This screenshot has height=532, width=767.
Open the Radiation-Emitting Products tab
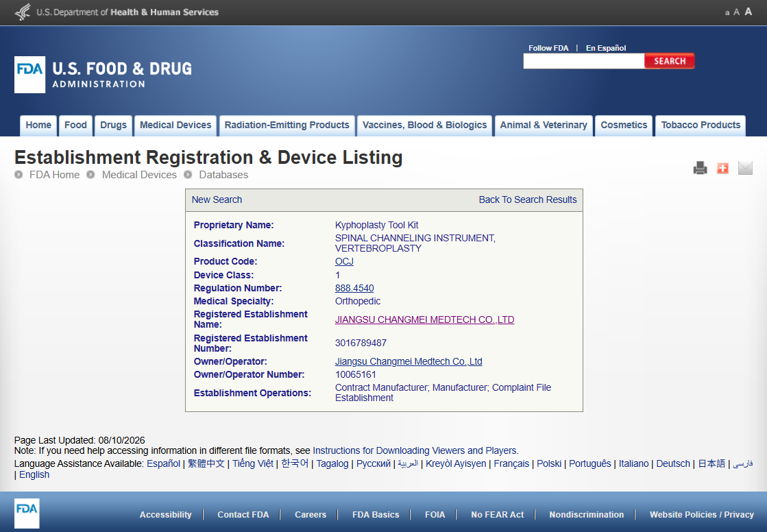(287, 125)
